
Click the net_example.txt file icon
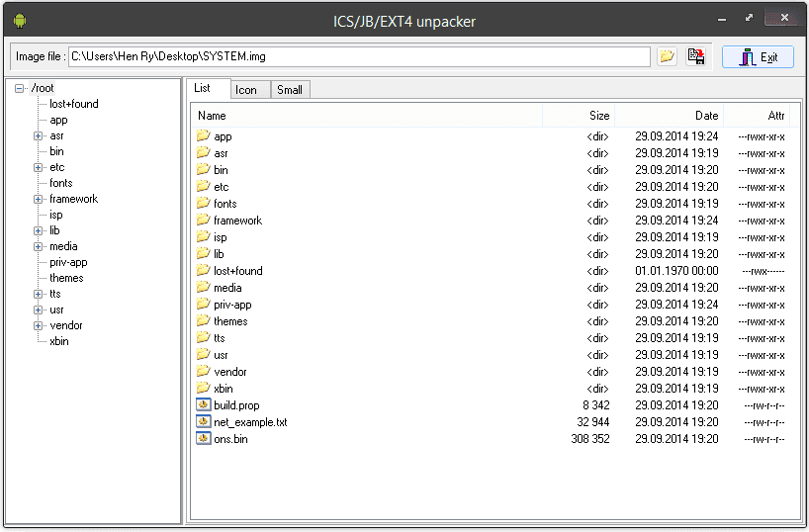[204, 421]
